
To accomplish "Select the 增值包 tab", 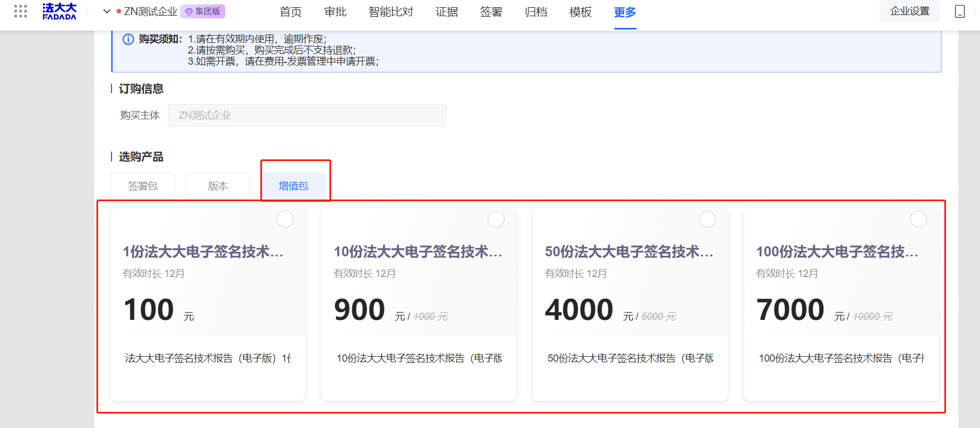I will pyautogui.click(x=293, y=186).
